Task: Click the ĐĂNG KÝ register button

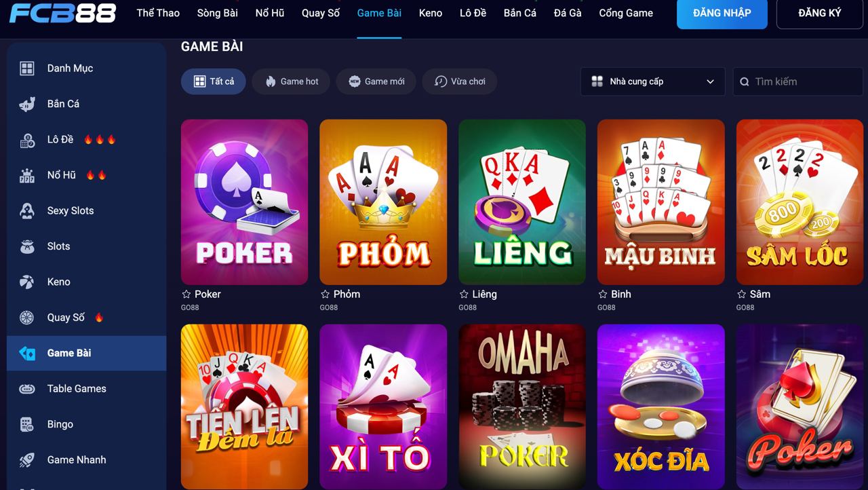Action: tap(820, 14)
